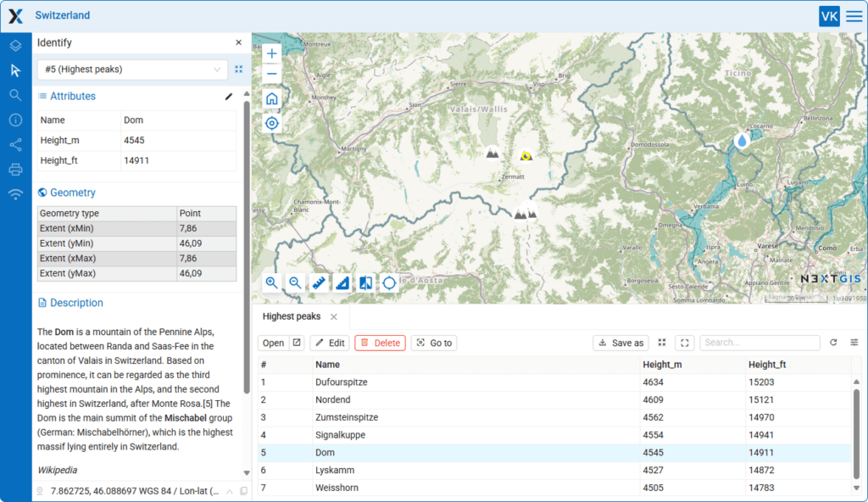Select the Weisshorn row

[x=554, y=488]
